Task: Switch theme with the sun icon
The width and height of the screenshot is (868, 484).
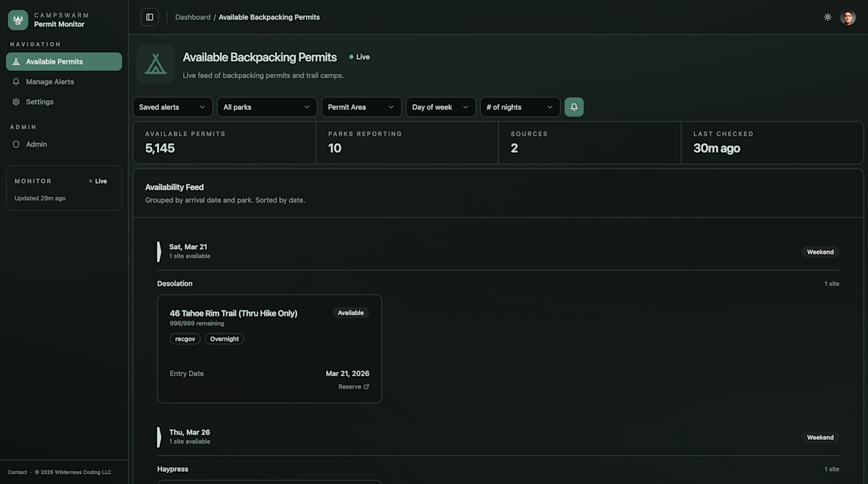Action: coord(827,17)
